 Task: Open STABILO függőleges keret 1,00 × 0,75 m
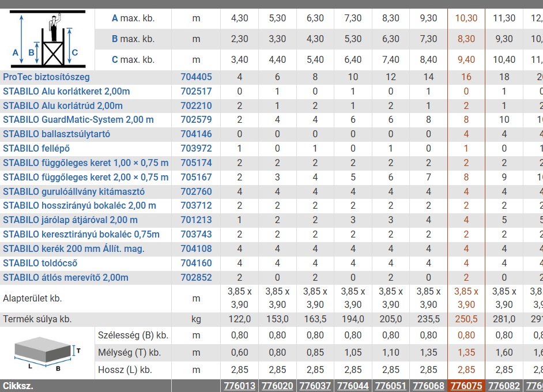(x=86, y=163)
